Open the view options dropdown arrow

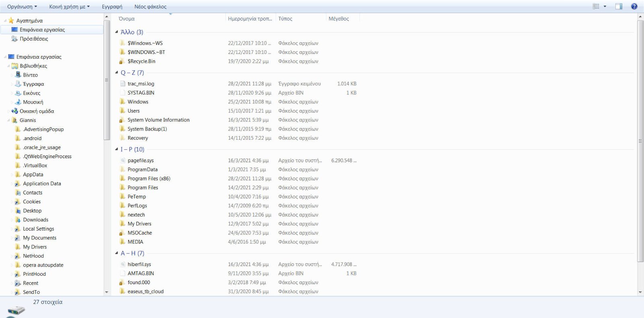pyautogui.click(x=605, y=6)
